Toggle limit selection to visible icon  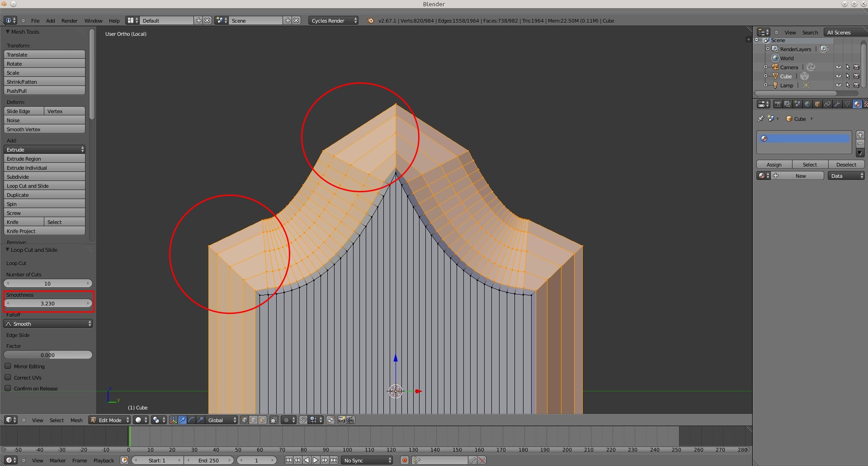pyautogui.click(x=274, y=420)
